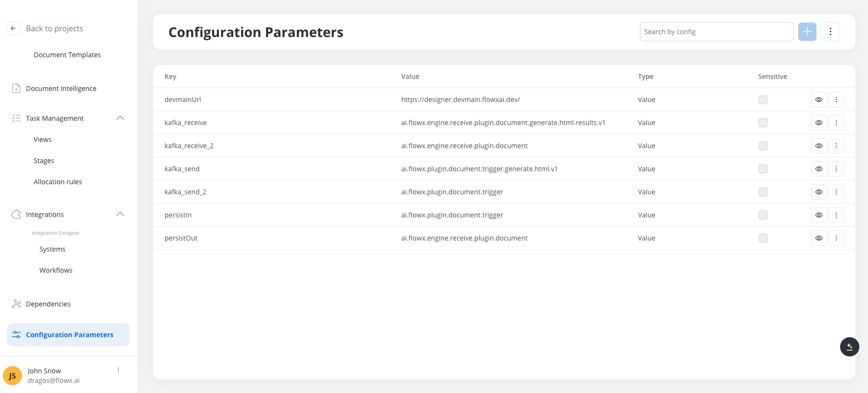Toggle the sensitive switch for persistOut
868x393 pixels.
pyautogui.click(x=763, y=238)
